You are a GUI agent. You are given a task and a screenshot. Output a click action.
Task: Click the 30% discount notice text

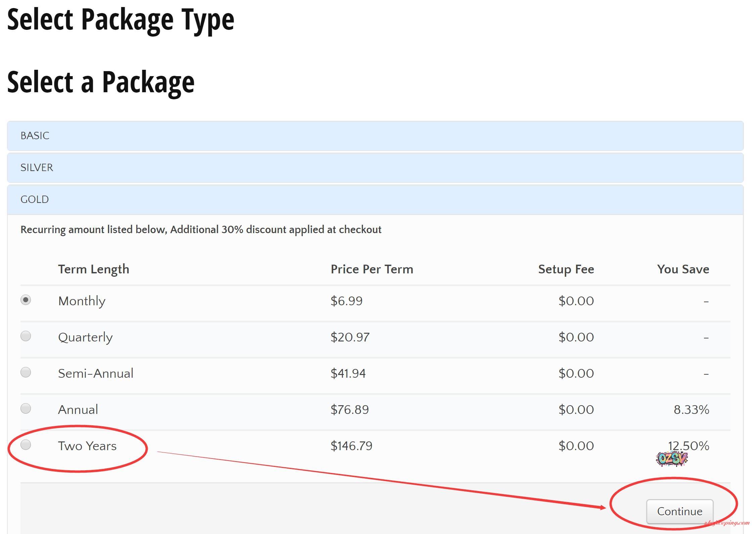201,230
